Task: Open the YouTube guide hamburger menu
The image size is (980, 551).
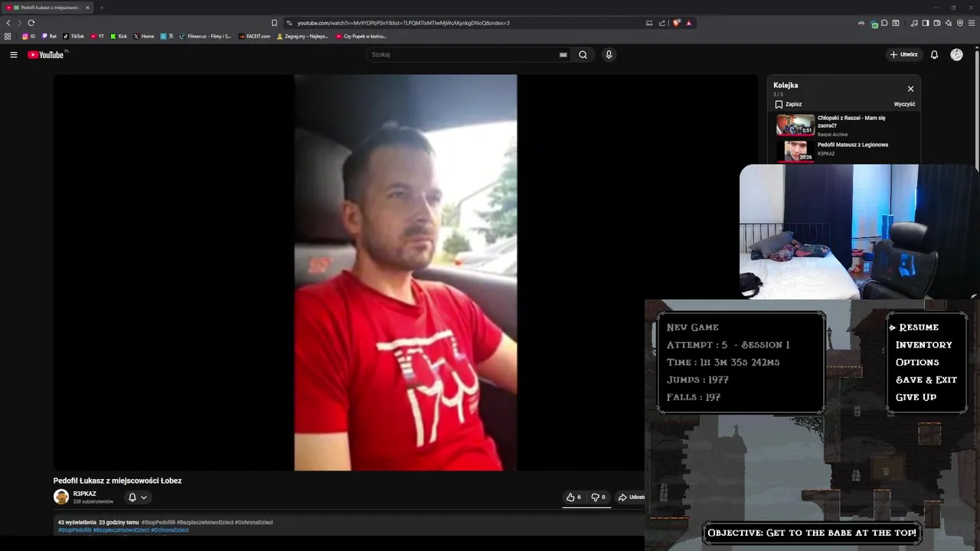Action: point(13,55)
